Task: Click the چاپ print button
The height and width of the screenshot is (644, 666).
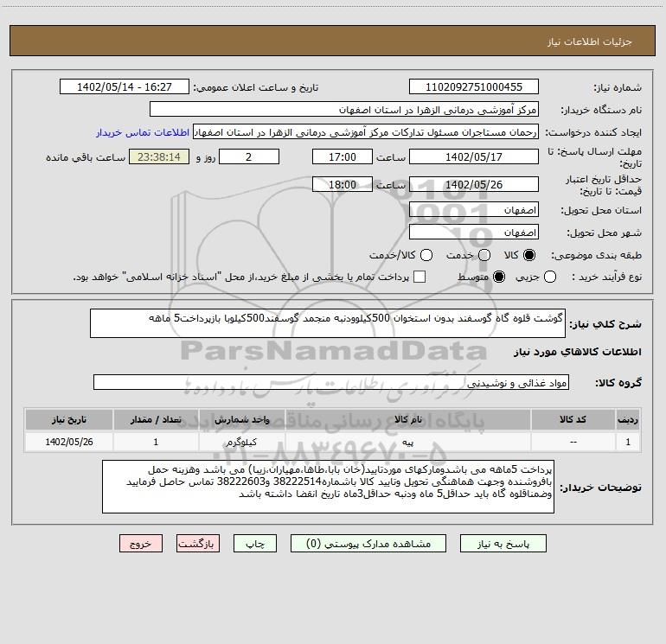Action: (x=255, y=544)
